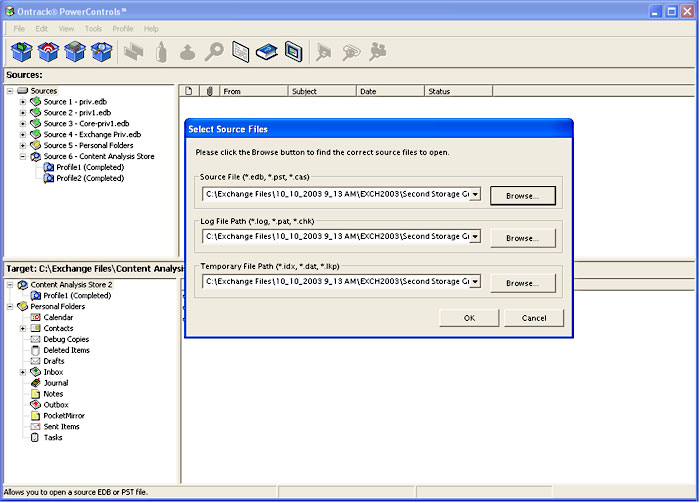The image size is (700, 503).
Task: Click the blue box with green folder toolbar icon
Action: pyautogui.click(x=21, y=52)
